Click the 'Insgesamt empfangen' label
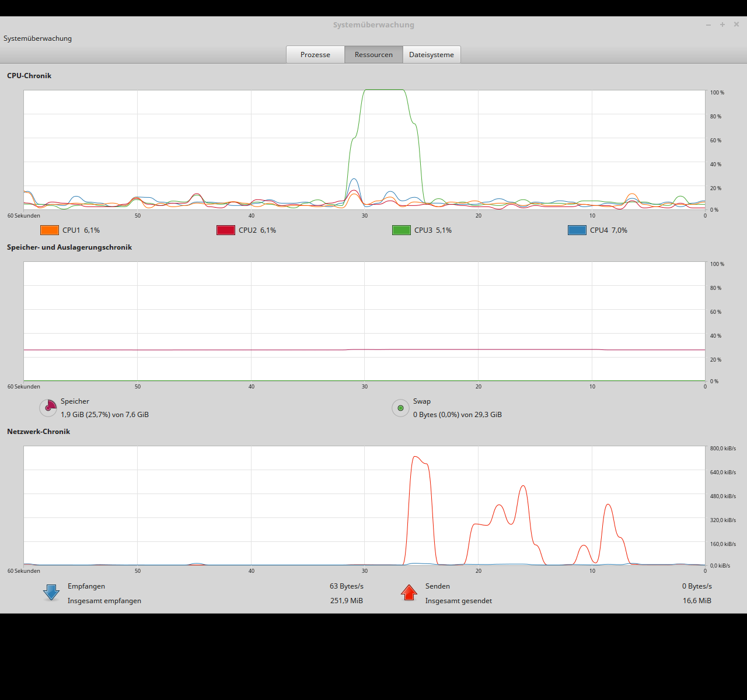This screenshot has width=747, height=700. pos(104,601)
